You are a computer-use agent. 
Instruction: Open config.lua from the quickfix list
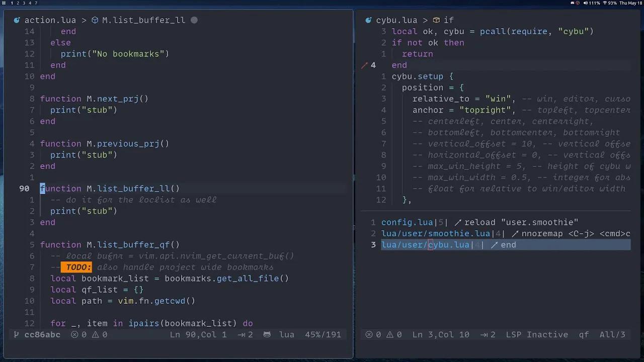pyautogui.click(x=408, y=222)
